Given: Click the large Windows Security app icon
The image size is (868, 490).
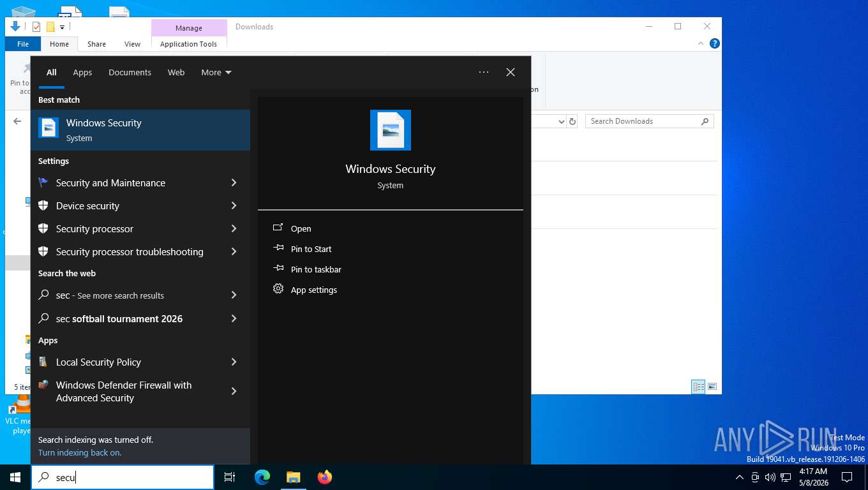Looking at the screenshot, I should pyautogui.click(x=391, y=130).
